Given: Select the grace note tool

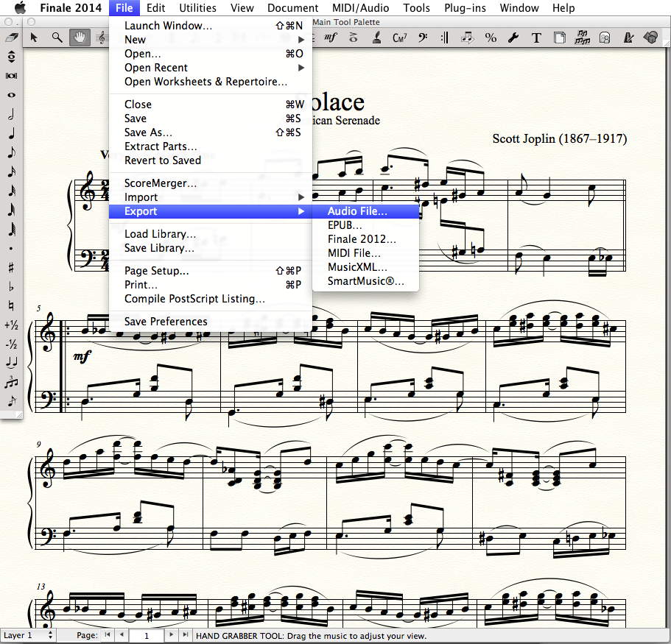Looking at the screenshot, I should [12, 400].
